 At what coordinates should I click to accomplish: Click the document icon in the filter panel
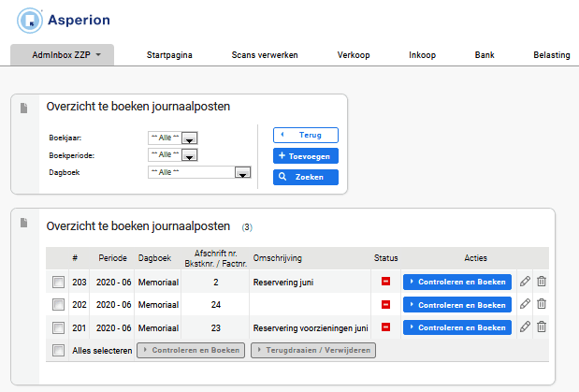pos(24,109)
